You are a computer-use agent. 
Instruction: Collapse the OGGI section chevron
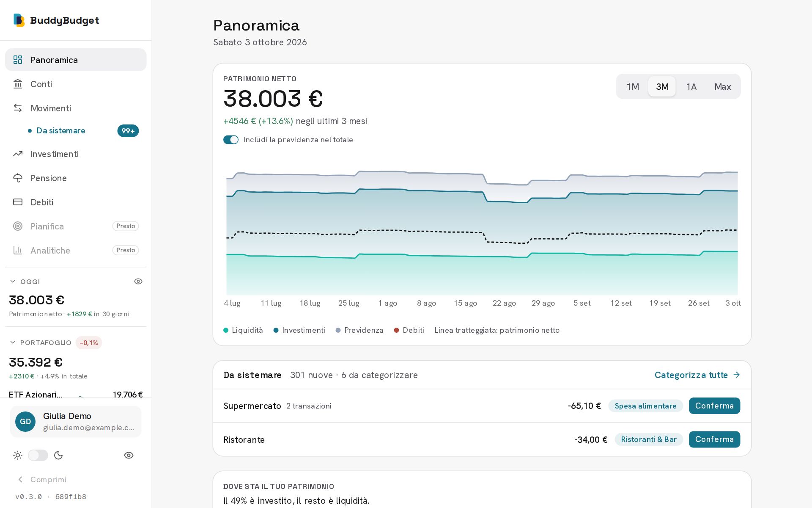click(x=13, y=282)
